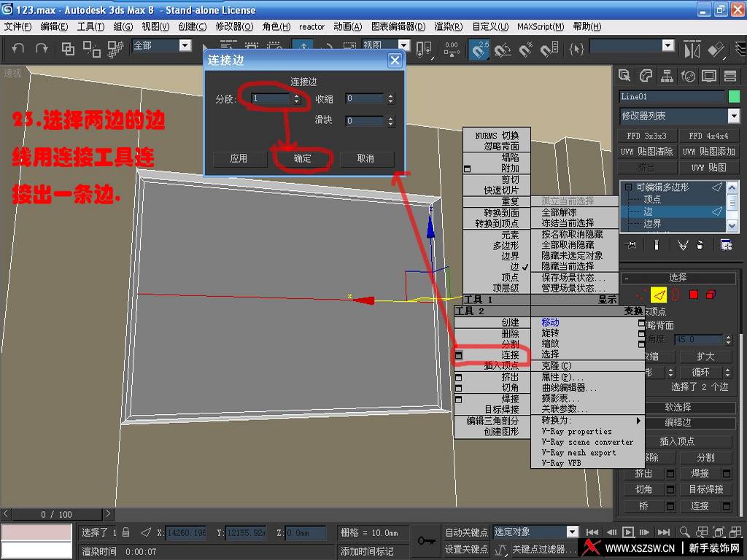
Task: Open settings box beside 焊接 in panel
Action: click(x=727, y=473)
